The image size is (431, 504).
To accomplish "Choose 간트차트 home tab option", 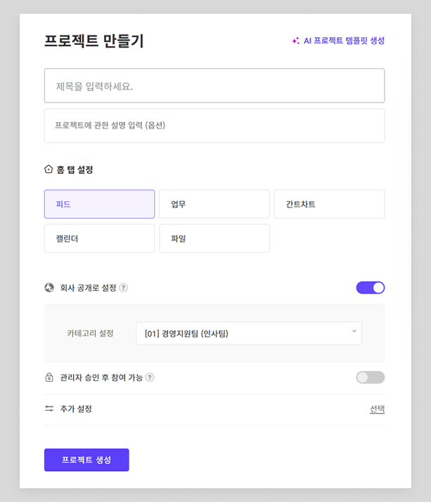I will [x=330, y=204].
